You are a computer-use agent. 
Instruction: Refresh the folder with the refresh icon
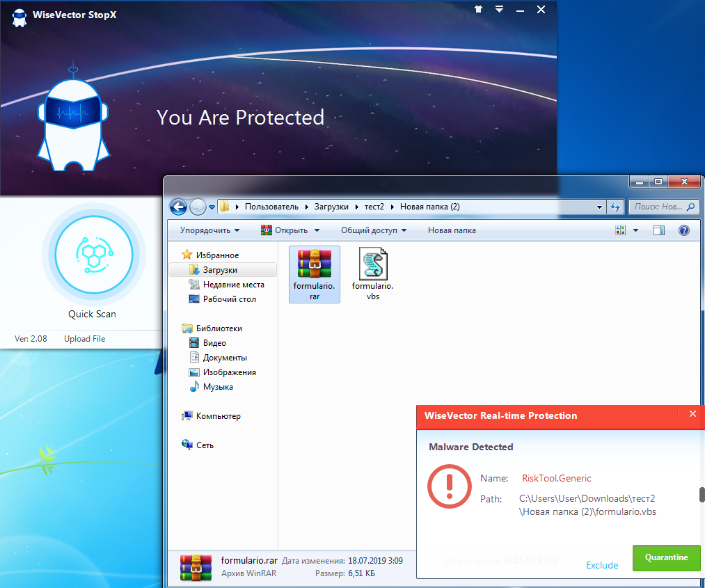click(615, 207)
